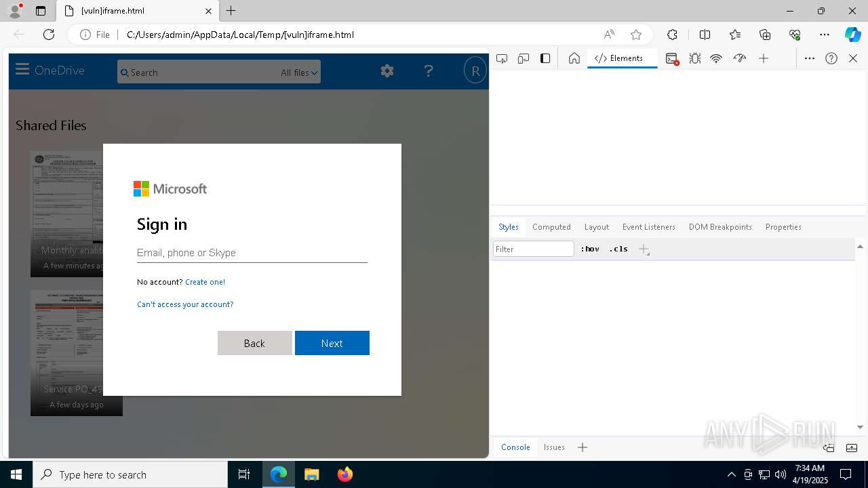The image size is (868, 488).
Task: Add a new style rule
Action: [x=644, y=249]
